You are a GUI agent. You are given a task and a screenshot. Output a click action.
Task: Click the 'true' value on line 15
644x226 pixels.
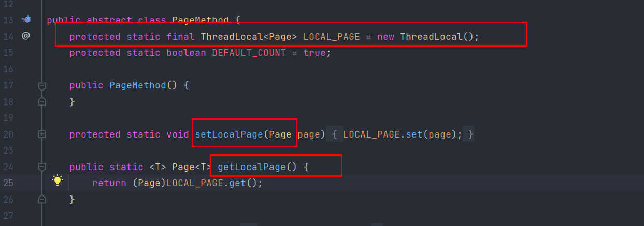(x=314, y=53)
